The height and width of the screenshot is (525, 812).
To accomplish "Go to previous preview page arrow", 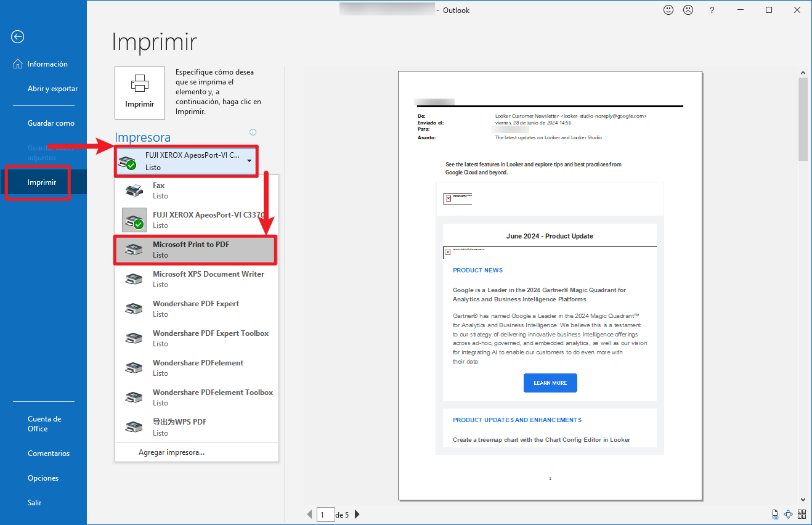I will [310, 515].
